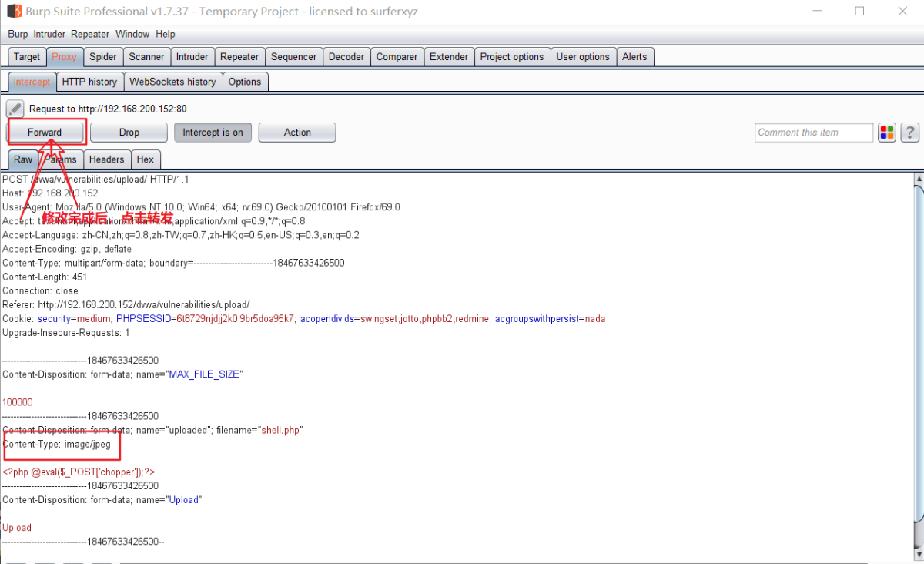Click the multipart boundary Content-Type header
924x564 pixels.
[x=173, y=263]
